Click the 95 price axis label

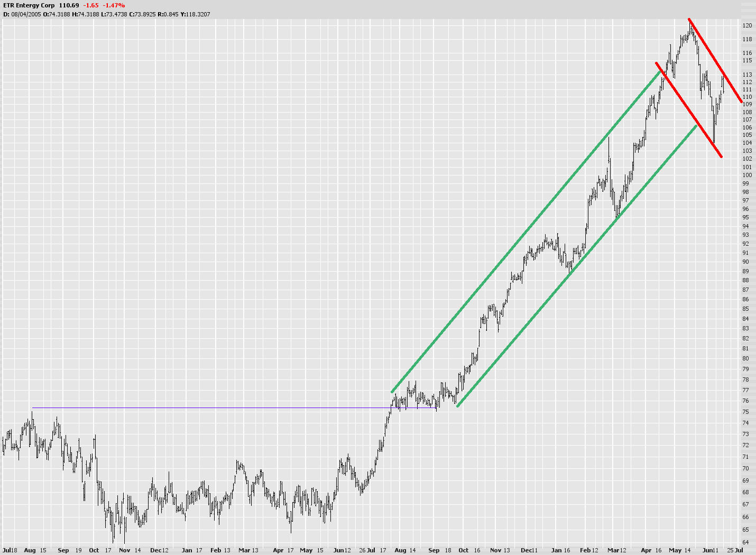coord(745,217)
